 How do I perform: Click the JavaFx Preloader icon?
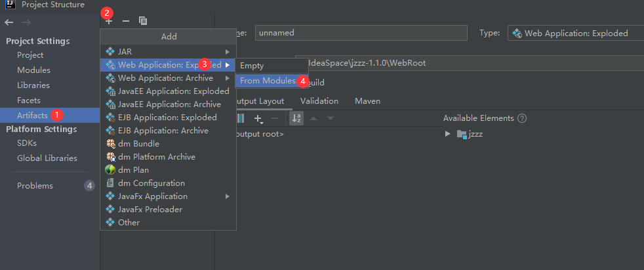click(110, 209)
